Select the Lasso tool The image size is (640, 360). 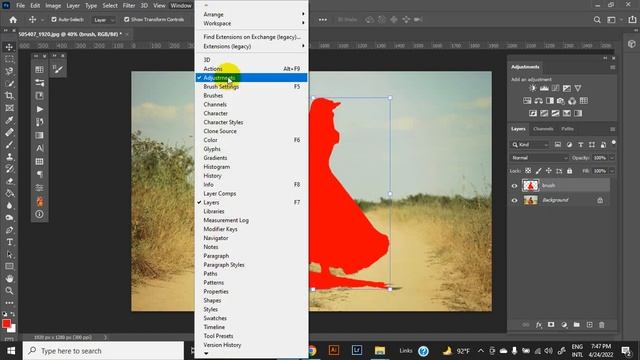pyautogui.click(x=9, y=71)
